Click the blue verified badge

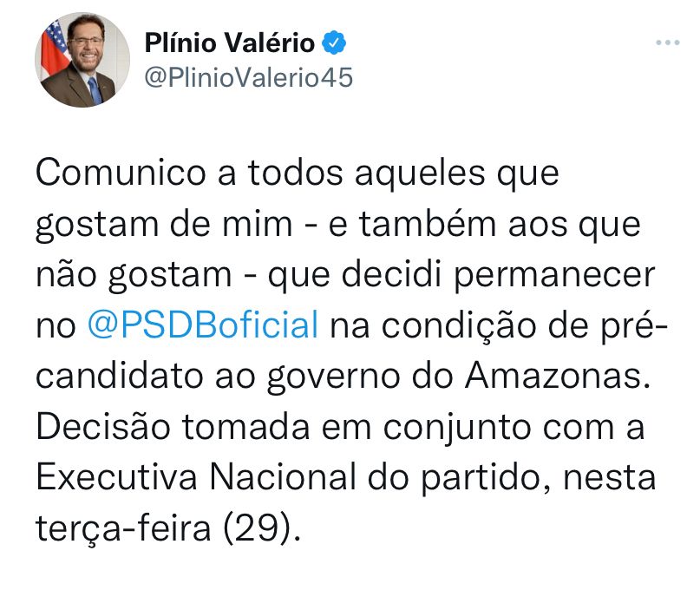click(x=334, y=43)
